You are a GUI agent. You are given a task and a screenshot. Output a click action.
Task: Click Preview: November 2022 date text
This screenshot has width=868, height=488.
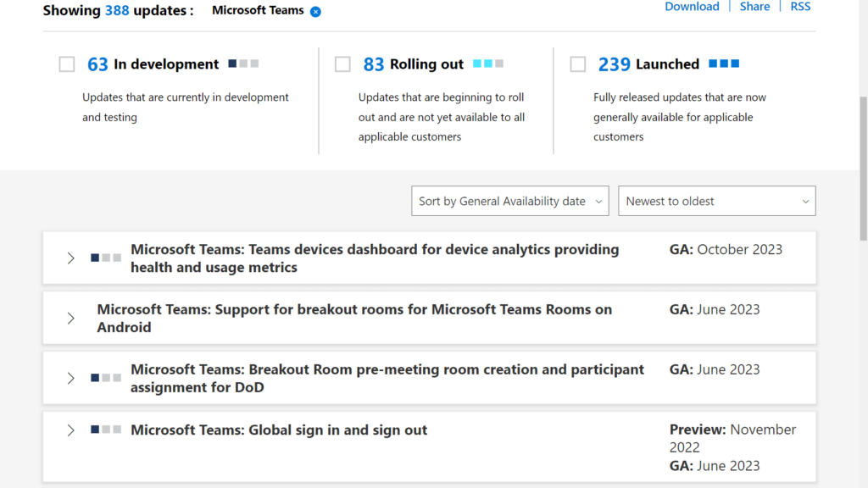[x=733, y=438]
